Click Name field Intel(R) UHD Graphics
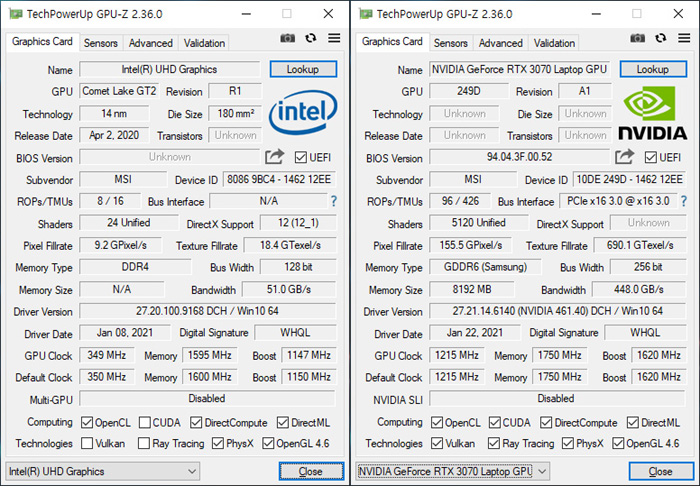700x489 pixels. (170, 69)
